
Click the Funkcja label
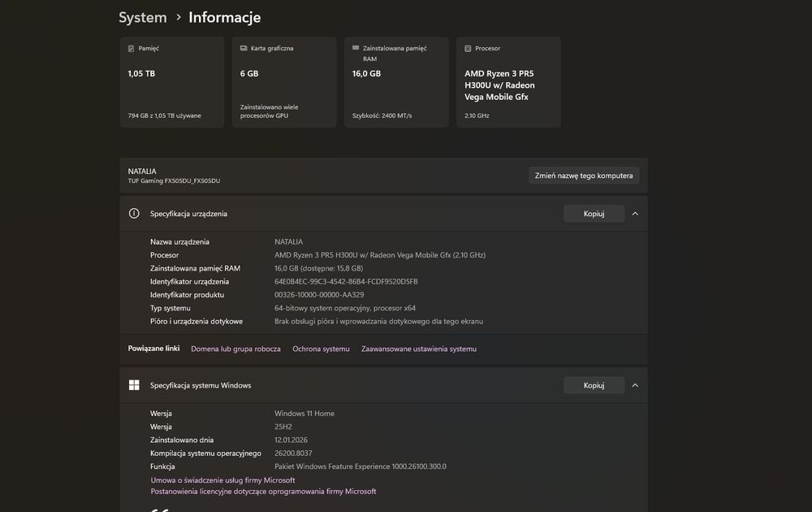point(162,466)
